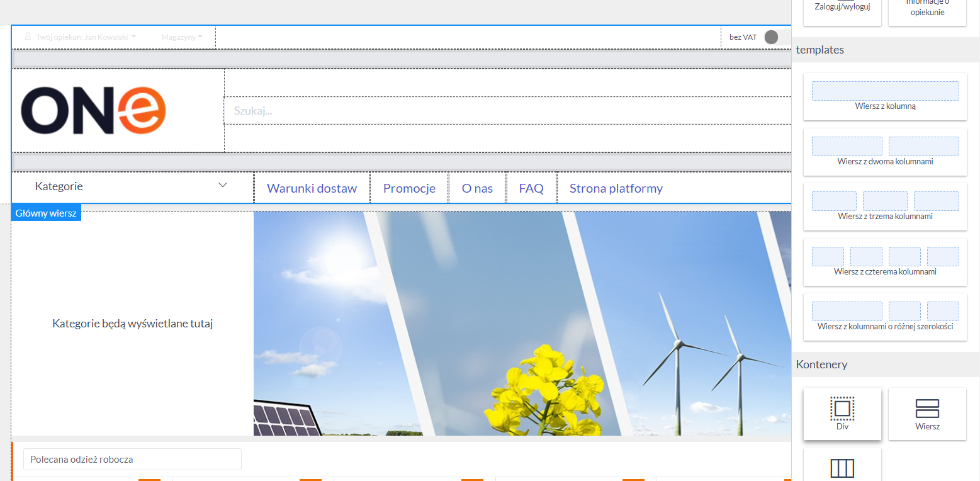This screenshot has height=481, width=980.
Task: Choose the Wiersz z kolumną template
Action: [x=885, y=96]
